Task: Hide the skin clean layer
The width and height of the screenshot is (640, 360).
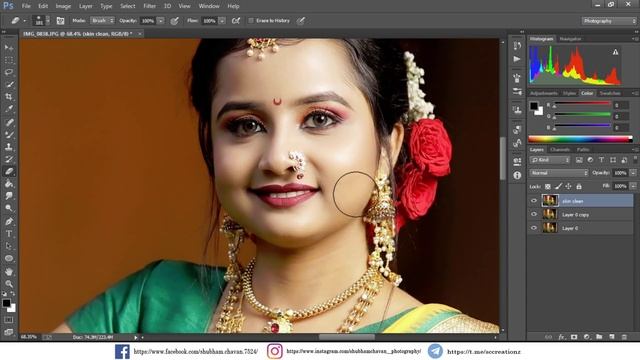Action: [534, 200]
